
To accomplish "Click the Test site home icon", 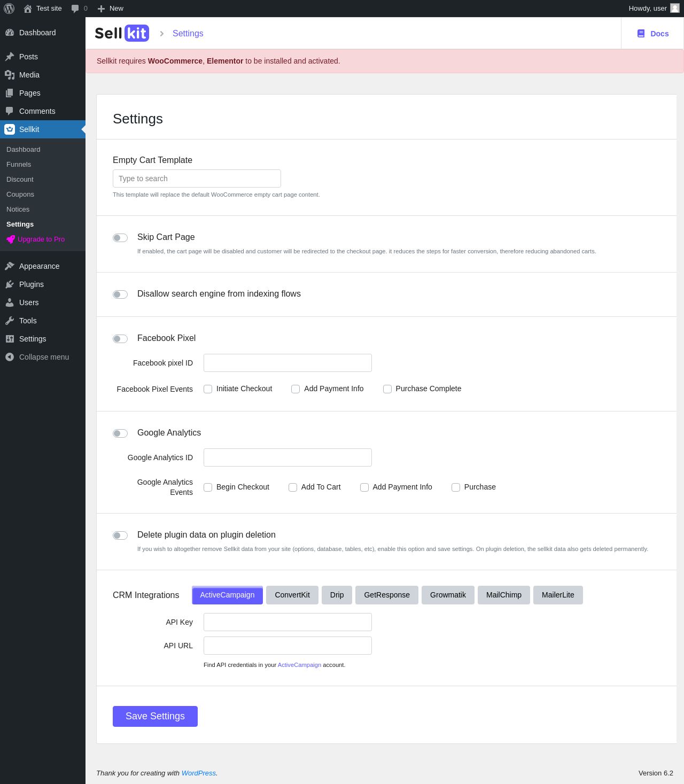I will (x=28, y=9).
